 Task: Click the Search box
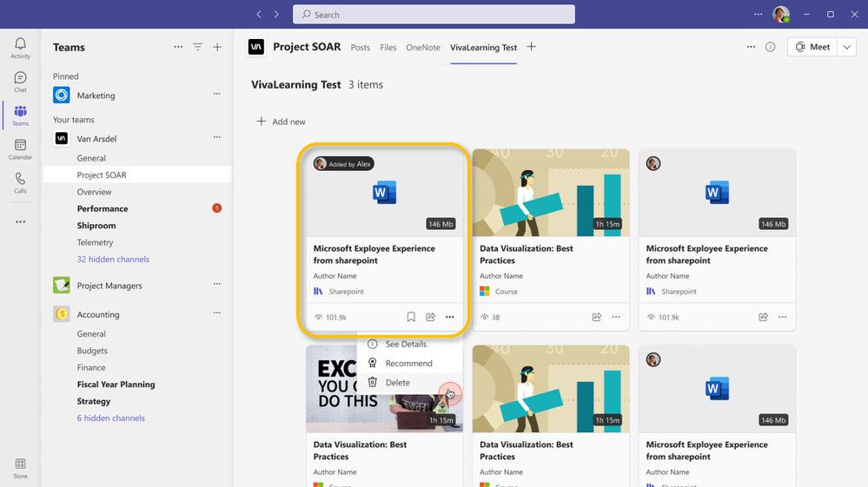click(434, 15)
